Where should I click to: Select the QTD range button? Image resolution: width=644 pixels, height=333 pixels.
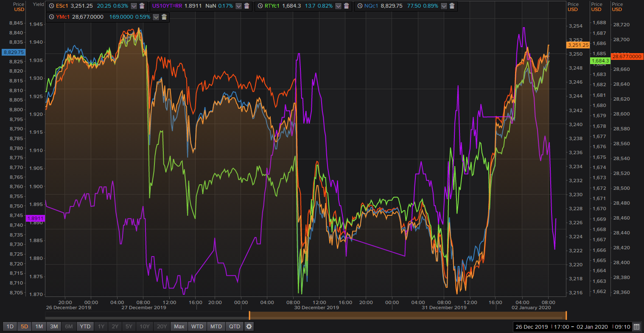coord(234,326)
